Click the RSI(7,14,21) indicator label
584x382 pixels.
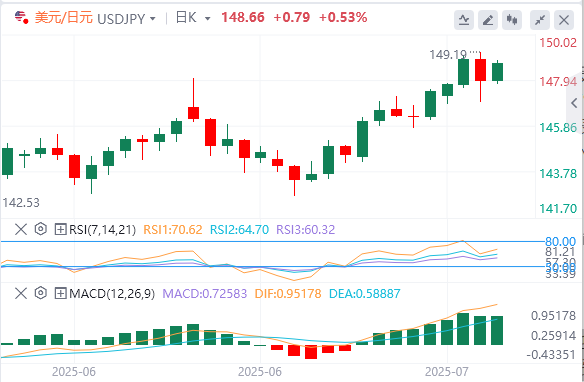[x=102, y=229]
